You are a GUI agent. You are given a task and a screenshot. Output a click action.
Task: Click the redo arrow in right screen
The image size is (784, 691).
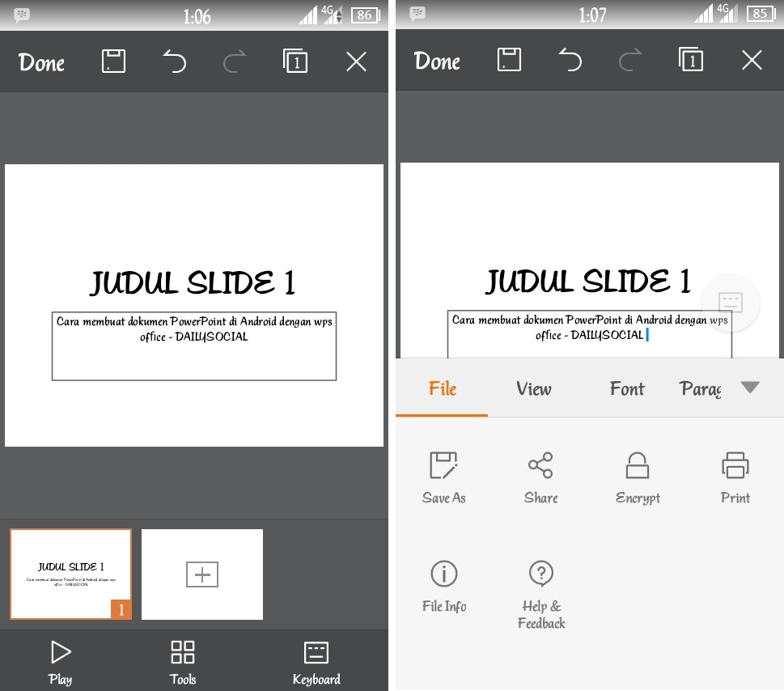pyautogui.click(x=630, y=60)
